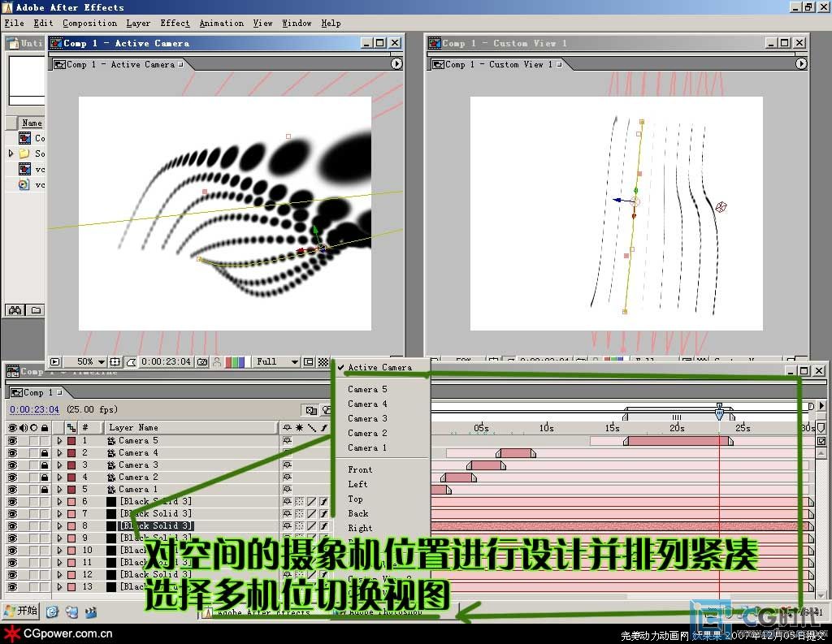Click the binoculars find icon in Project
Viewport: 832px width, 644px height.
tap(15, 310)
